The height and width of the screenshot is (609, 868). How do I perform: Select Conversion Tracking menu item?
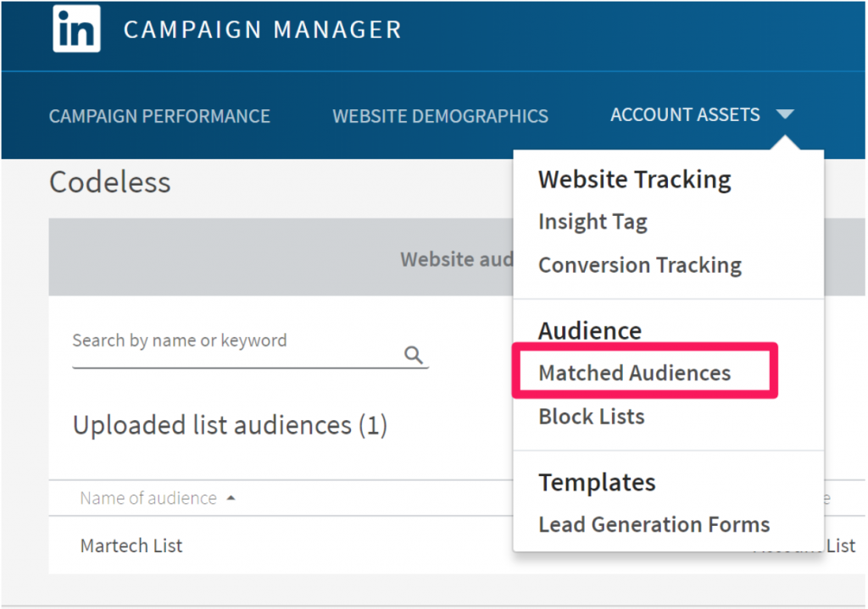(x=640, y=265)
